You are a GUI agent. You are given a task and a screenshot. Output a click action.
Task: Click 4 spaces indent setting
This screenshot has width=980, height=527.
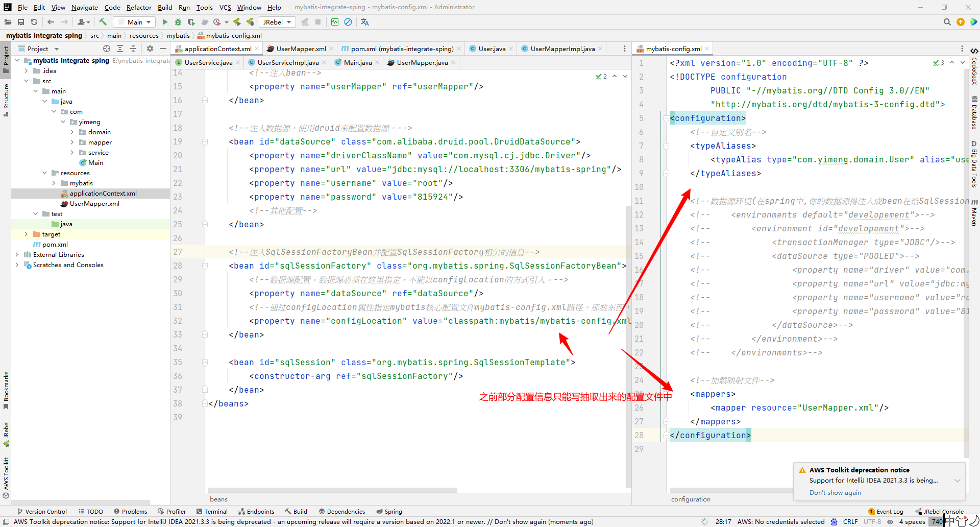coord(912,521)
